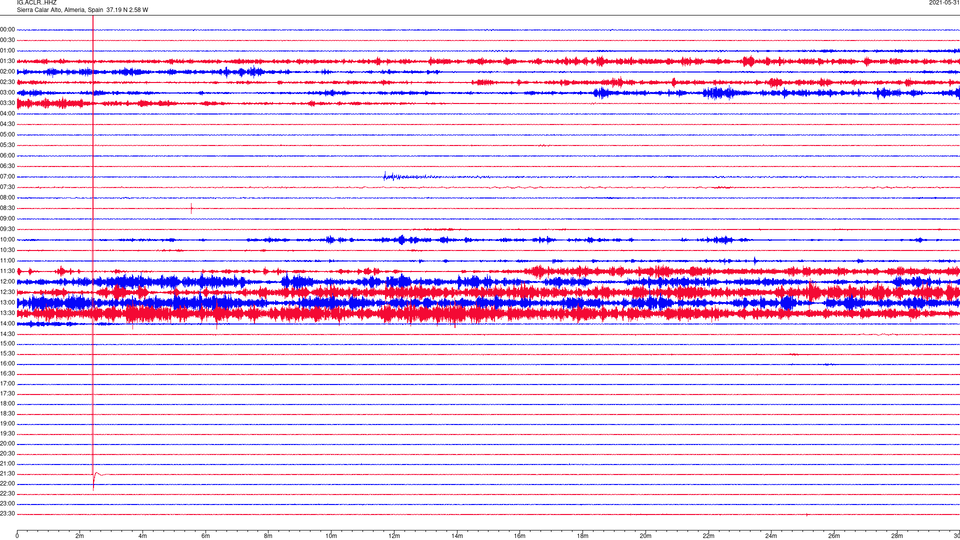Select the 12m axis tick label

point(394,536)
